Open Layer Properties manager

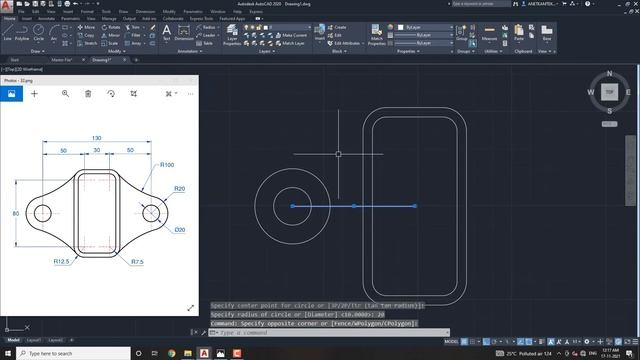[x=232, y=35]
